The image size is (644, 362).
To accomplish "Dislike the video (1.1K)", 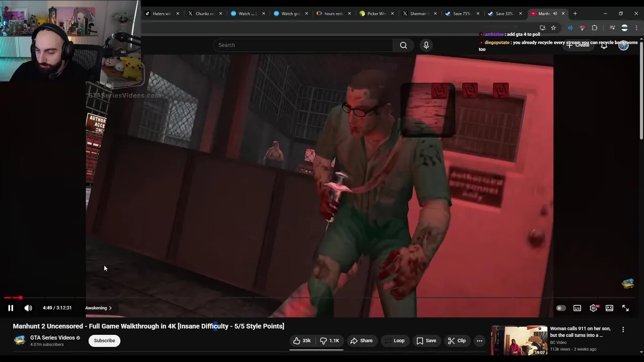I will (330, 340).
